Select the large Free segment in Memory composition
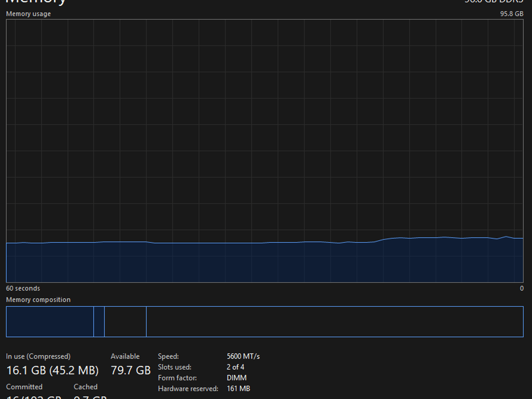Screen dimensions: 532x399 335,322
